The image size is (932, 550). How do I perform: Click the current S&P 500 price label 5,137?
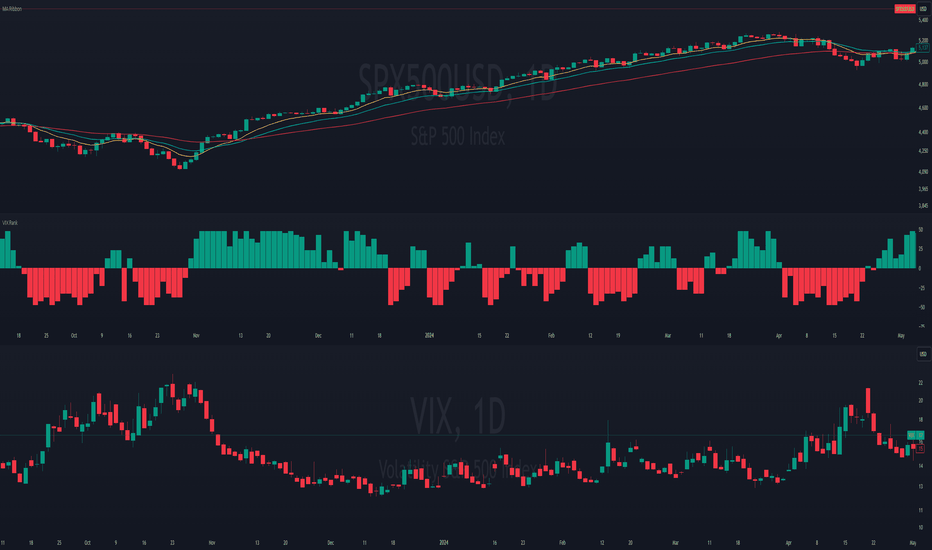pyautogui.click(x=923, y=48)
